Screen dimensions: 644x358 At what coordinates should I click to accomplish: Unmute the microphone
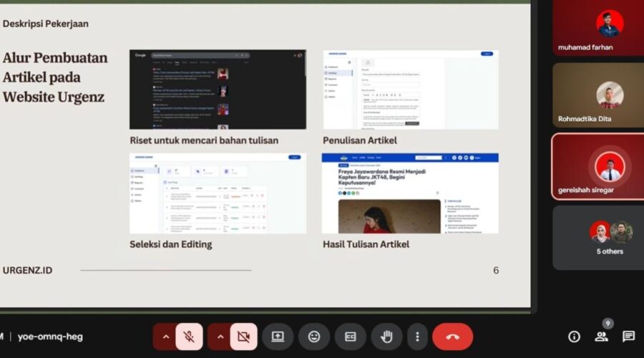(190, 337)
